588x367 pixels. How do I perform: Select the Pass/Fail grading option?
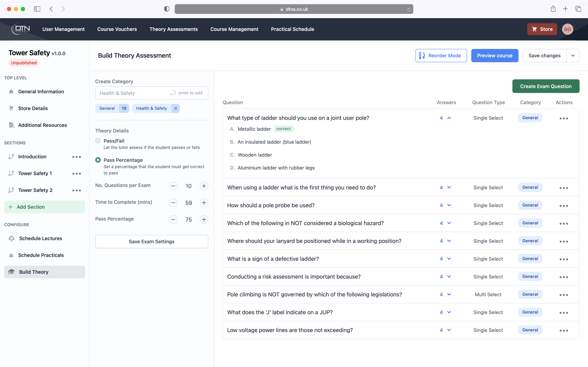[x=98, y=141]
